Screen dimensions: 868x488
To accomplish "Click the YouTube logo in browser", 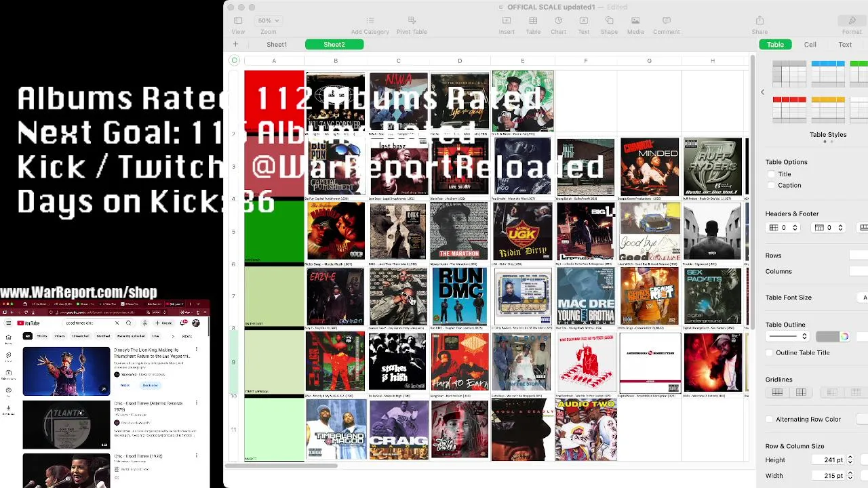I will pos(28,323).
